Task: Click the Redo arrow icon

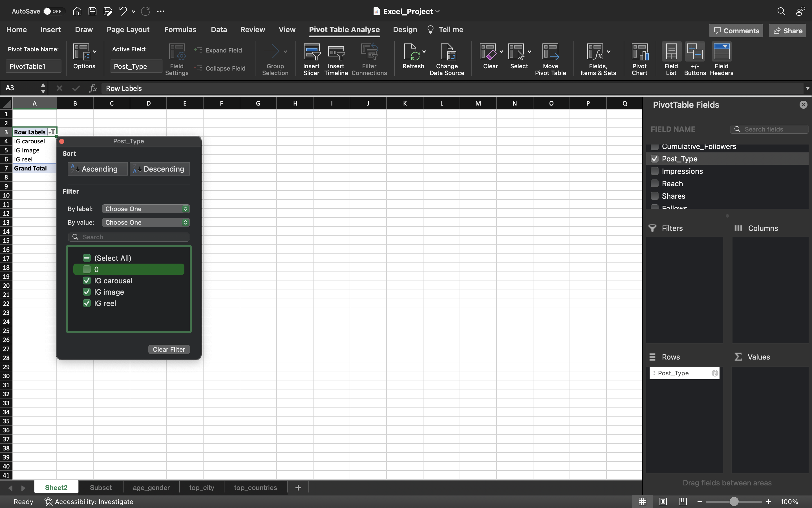Action: (x=145, y=11)
